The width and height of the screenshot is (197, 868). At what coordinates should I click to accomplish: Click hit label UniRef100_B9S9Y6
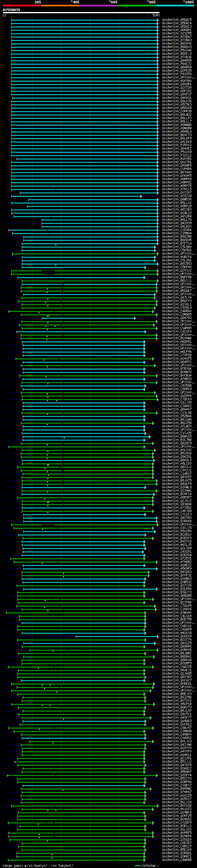pos(177,43)
